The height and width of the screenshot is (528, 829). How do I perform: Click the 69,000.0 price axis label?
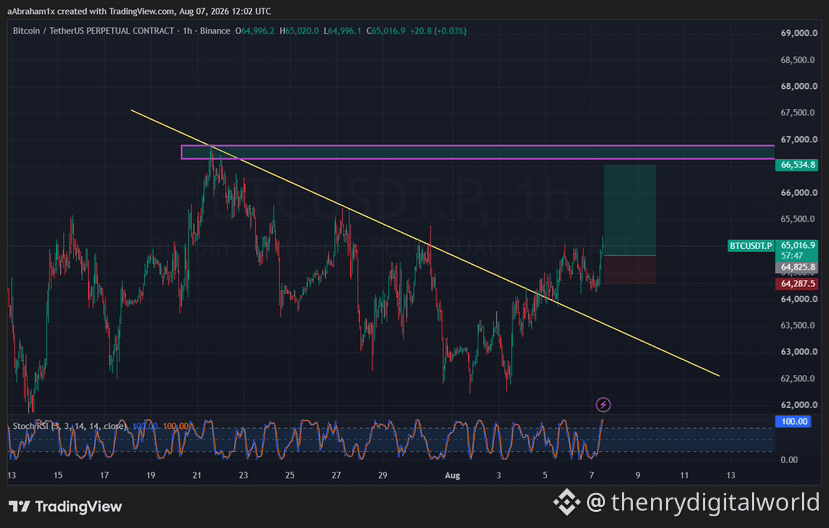pos(798,33)
